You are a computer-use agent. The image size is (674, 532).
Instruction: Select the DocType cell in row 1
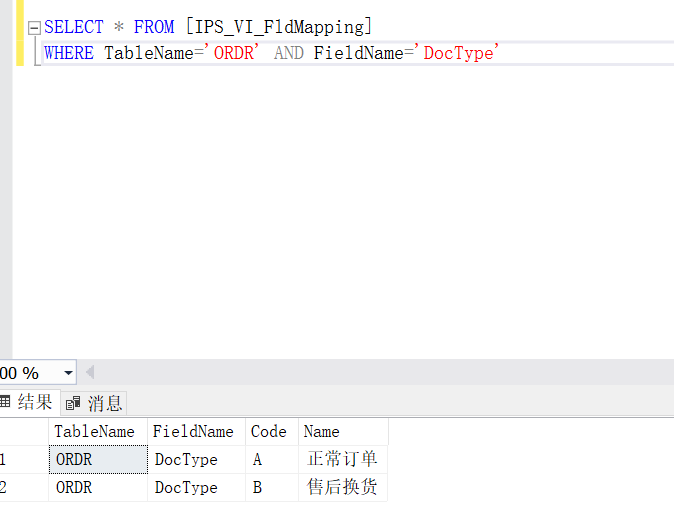[196, 459]
